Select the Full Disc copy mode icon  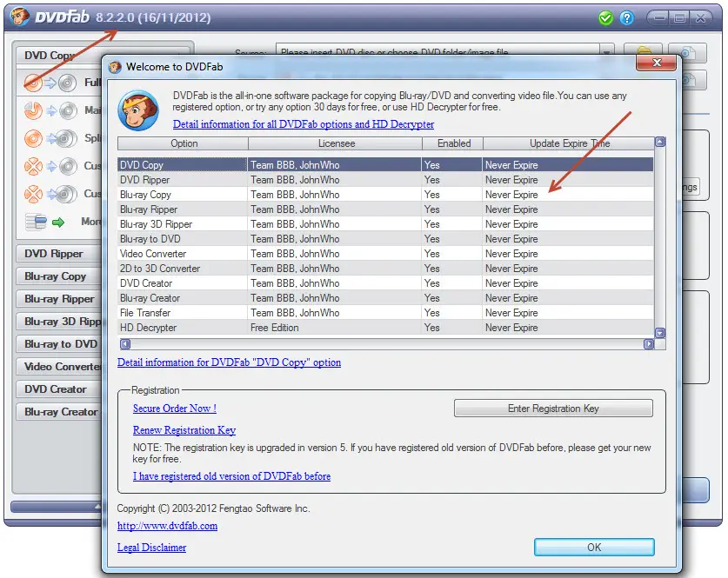point(50,83)
